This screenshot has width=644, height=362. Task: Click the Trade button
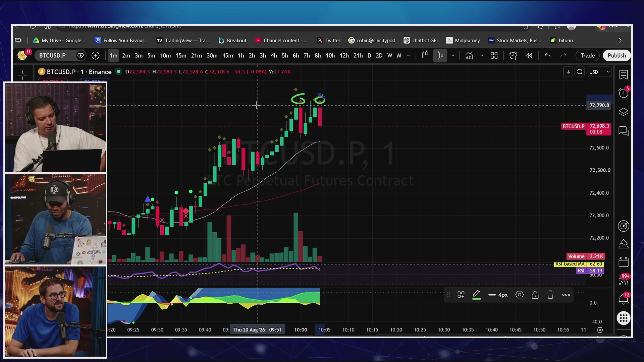[588, 56]
